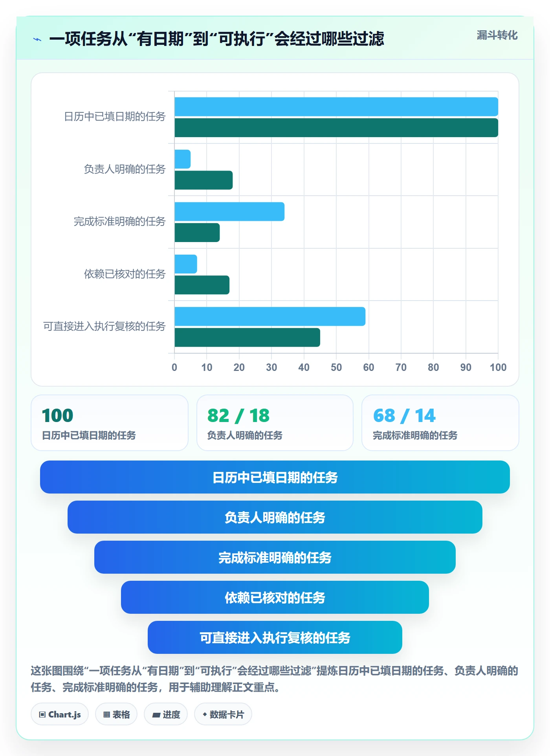Open the stat card showing 82 / 18
This screenshot has height=756, width=550.
point(275,423)
